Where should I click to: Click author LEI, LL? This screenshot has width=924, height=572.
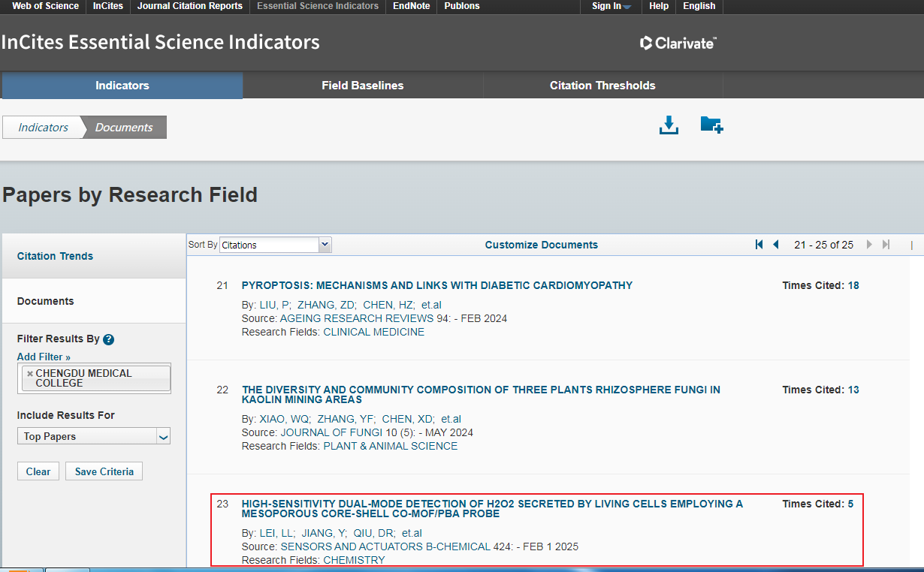(277, 533)
